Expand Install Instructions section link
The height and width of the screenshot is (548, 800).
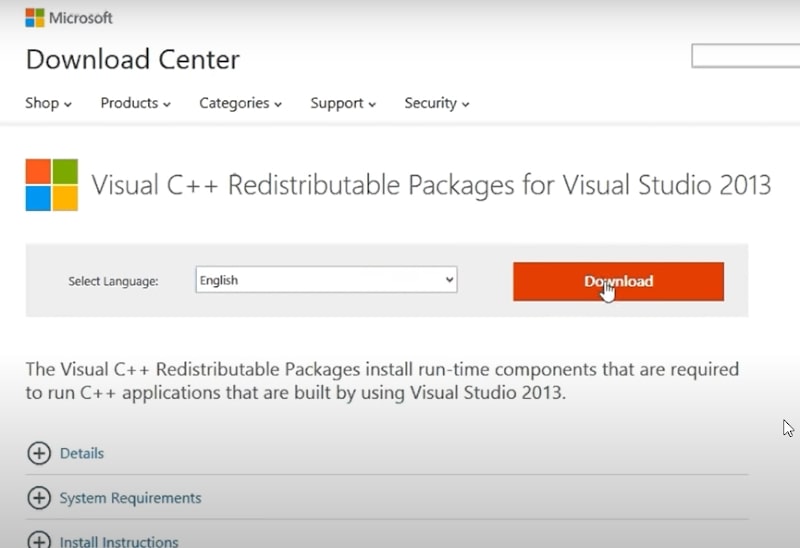(x=119, y=541)
